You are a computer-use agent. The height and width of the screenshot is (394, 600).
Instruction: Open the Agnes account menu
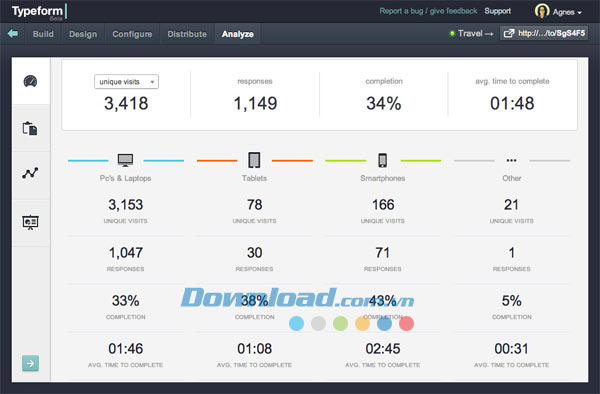(558, 11)
